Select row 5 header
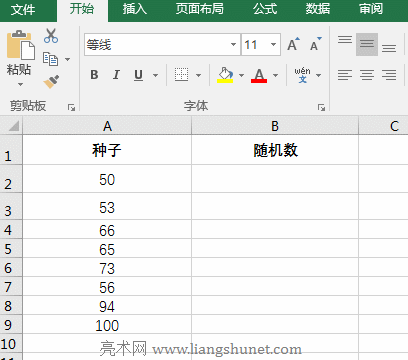 [x=11, y=248]
